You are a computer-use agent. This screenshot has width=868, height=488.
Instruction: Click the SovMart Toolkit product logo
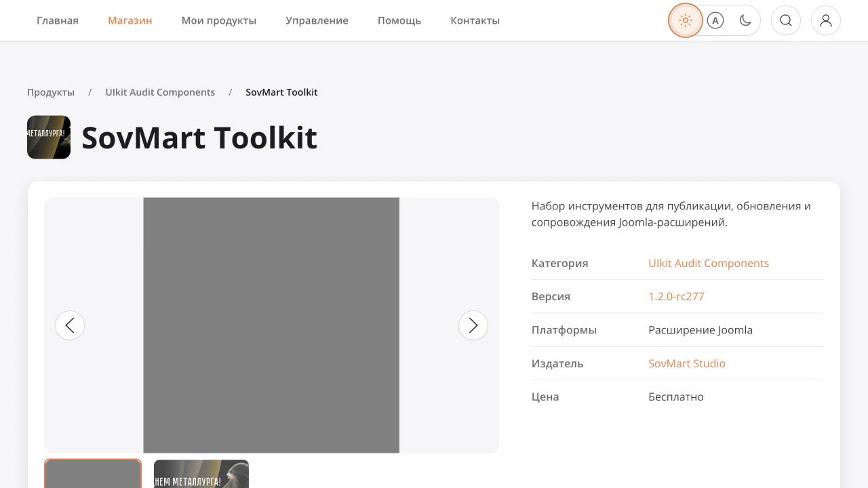(x=49, y=137)
